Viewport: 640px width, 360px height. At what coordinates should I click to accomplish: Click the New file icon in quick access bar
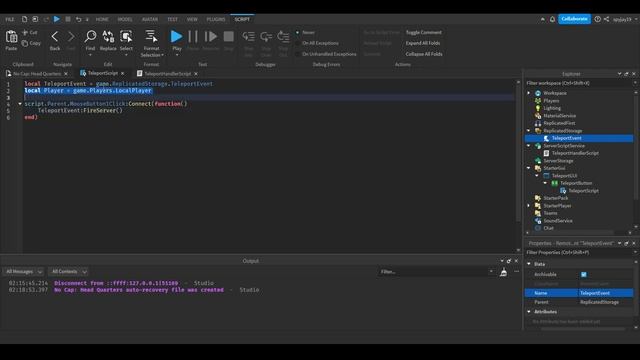24,19
